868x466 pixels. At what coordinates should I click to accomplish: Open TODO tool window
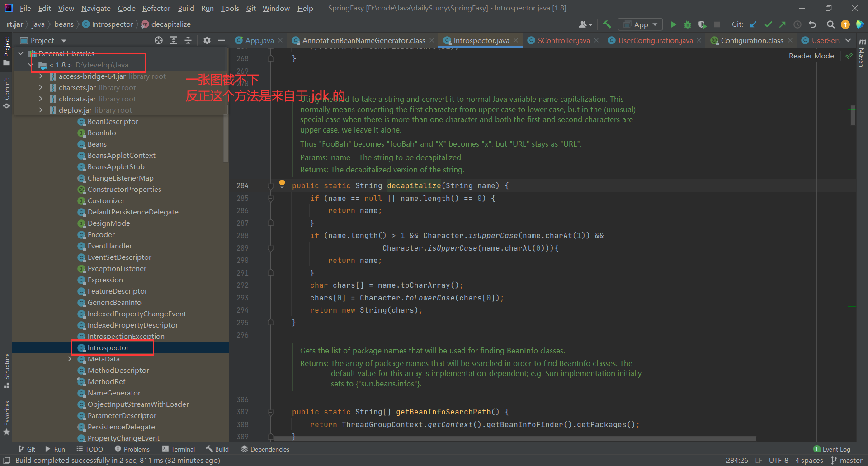tap(90, 449)
